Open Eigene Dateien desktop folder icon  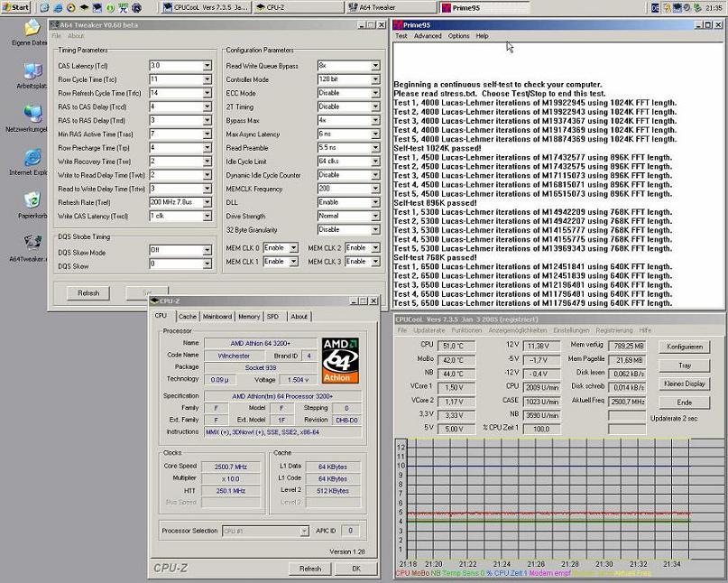[x=32, y=27]
